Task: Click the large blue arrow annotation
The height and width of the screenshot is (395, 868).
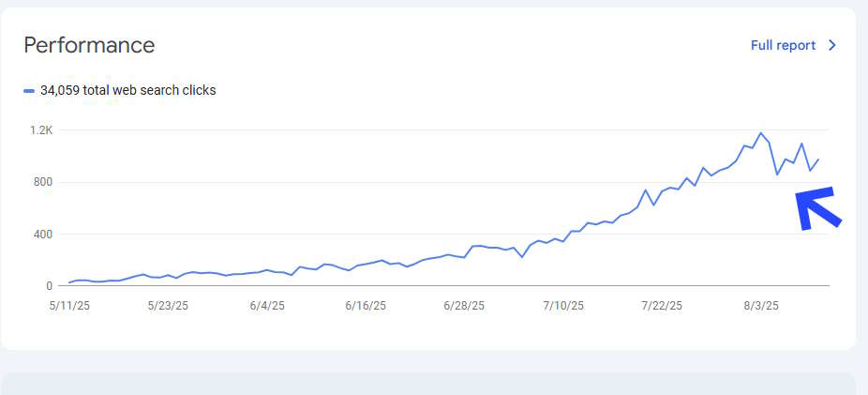Action: coord(817,208)
